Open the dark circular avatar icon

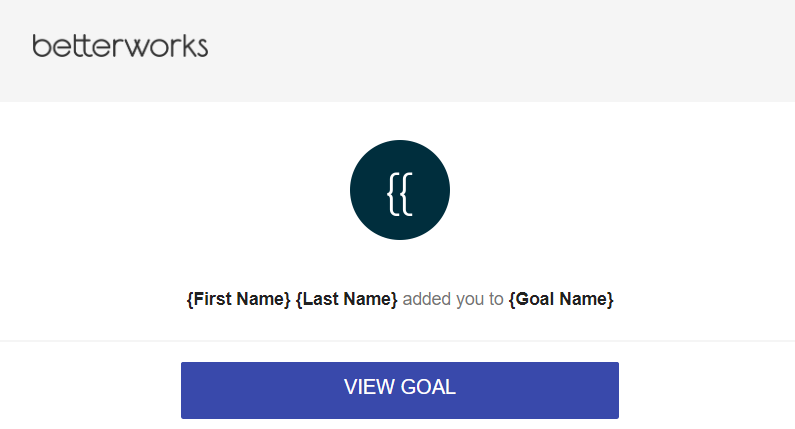(400, 190)
